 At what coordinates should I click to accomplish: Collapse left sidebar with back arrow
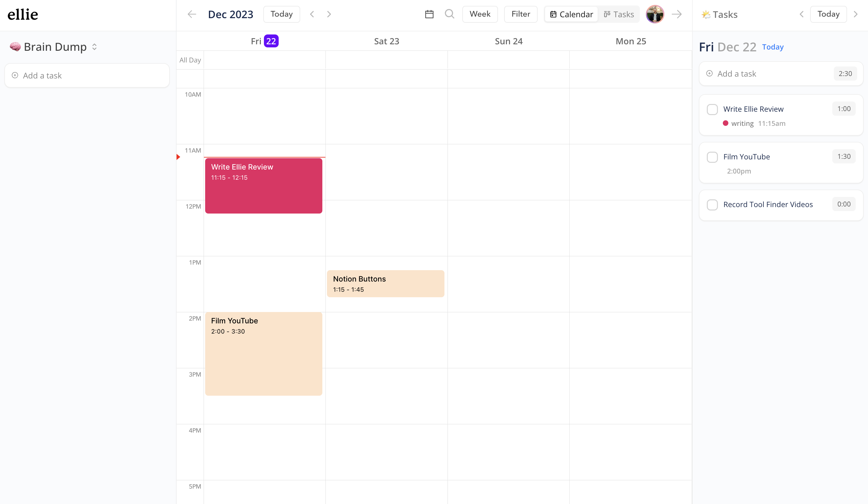192,14
